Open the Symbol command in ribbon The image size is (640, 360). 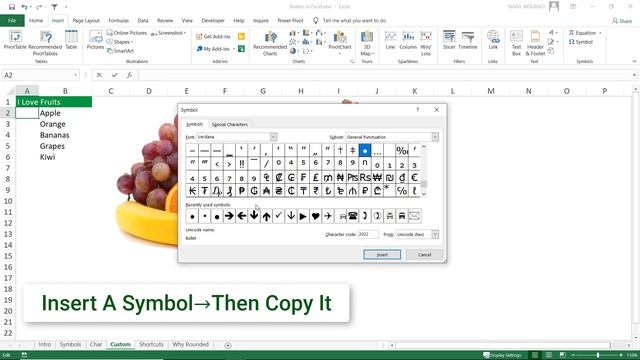[581, 42]
